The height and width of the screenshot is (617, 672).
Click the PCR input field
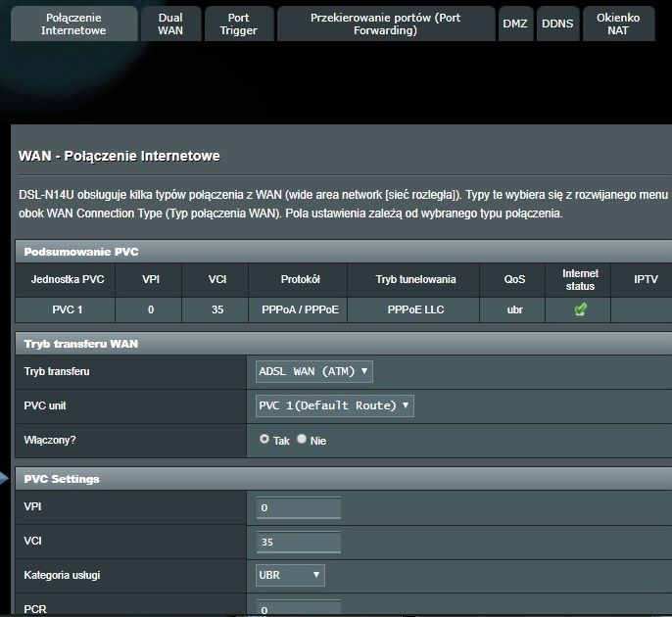(x=299, y=608)
